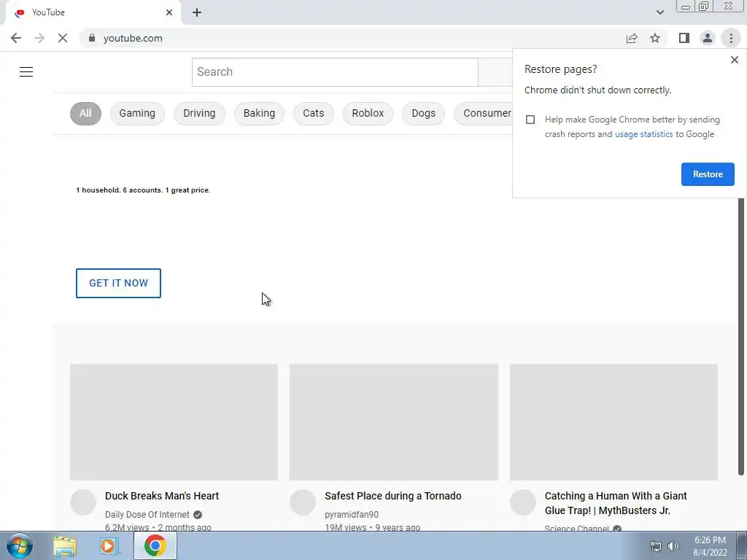Open the MythBusters Jr. Glue Trap thumbnail
Viewport: 747px width, 560px height.
tap(614, 422)
